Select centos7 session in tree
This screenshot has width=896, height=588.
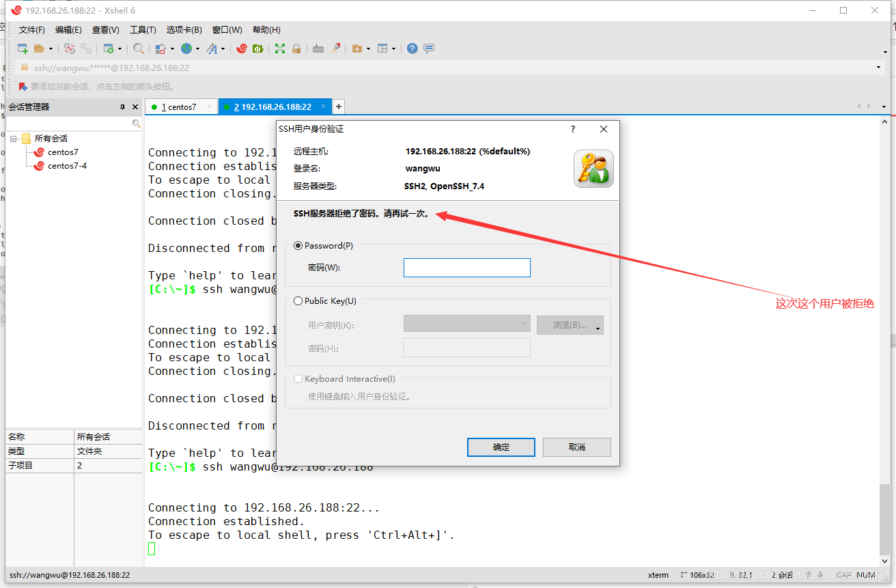tap(63, 152)
